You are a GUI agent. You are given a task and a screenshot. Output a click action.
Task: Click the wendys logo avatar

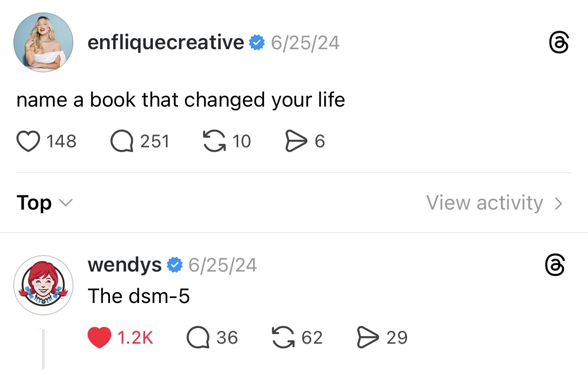click(43, 285)
